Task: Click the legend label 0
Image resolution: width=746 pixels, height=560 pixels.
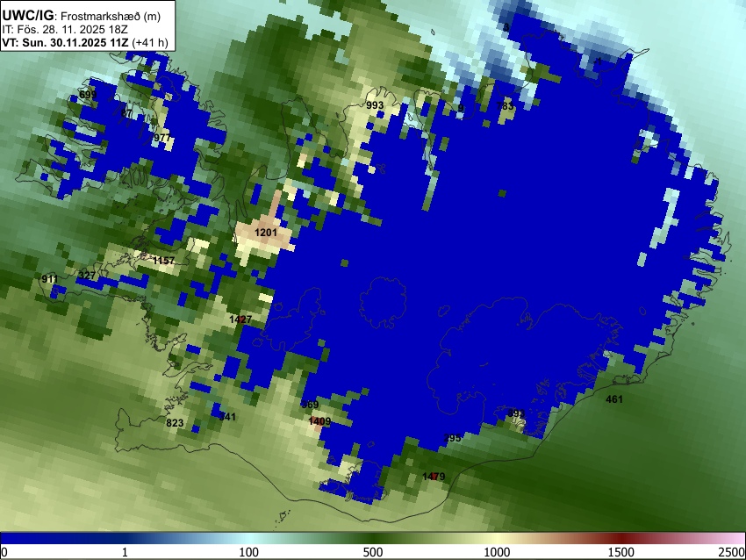Action: pyautogui.click(x=4, y=552)
